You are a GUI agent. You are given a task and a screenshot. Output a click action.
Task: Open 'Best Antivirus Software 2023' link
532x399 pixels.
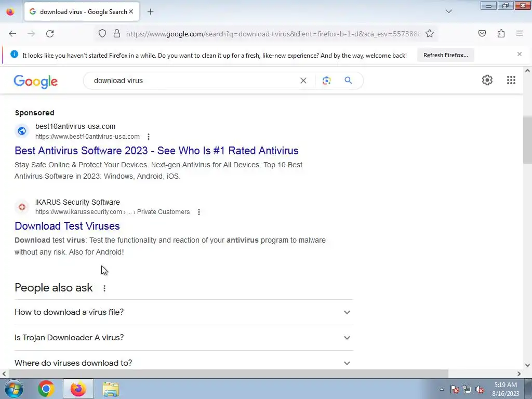point(156,151)
